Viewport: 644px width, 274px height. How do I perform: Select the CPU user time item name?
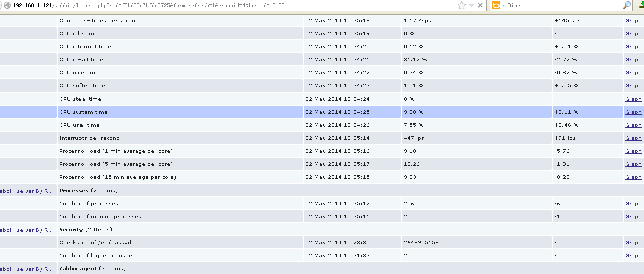79,125
